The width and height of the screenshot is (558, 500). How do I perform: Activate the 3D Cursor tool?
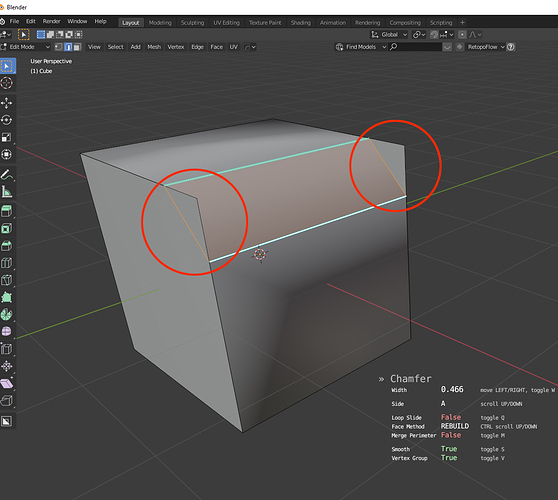[7, 83]
